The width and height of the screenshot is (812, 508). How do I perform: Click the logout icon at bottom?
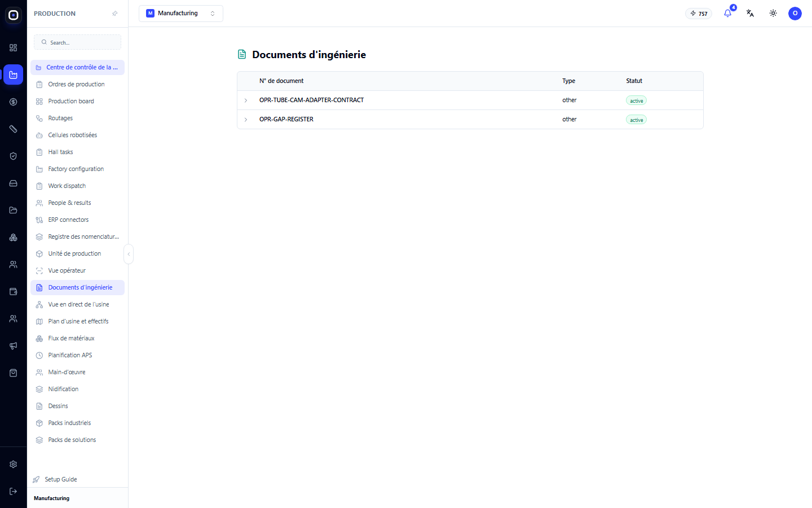(14, 492)
